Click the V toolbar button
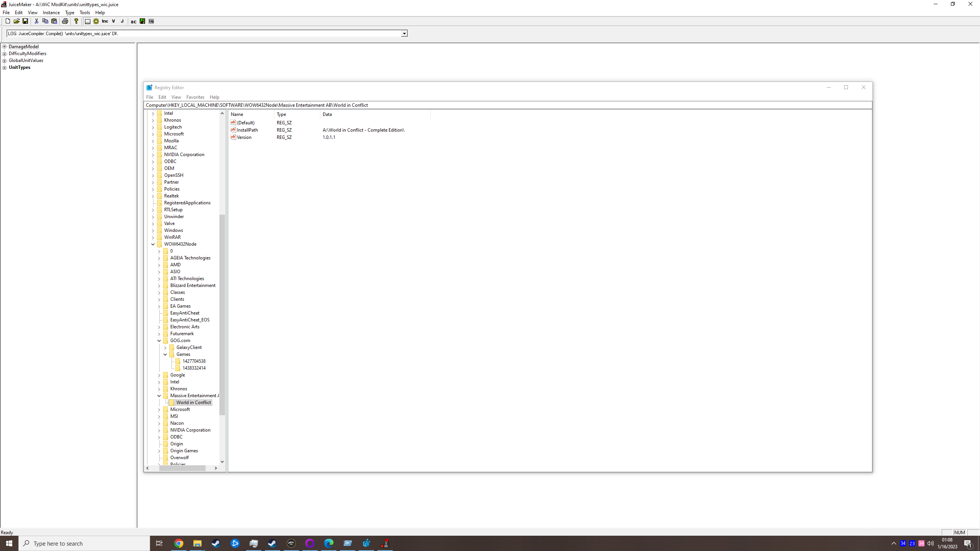Screen dimensions: 980x551 [x=114, y=21]
